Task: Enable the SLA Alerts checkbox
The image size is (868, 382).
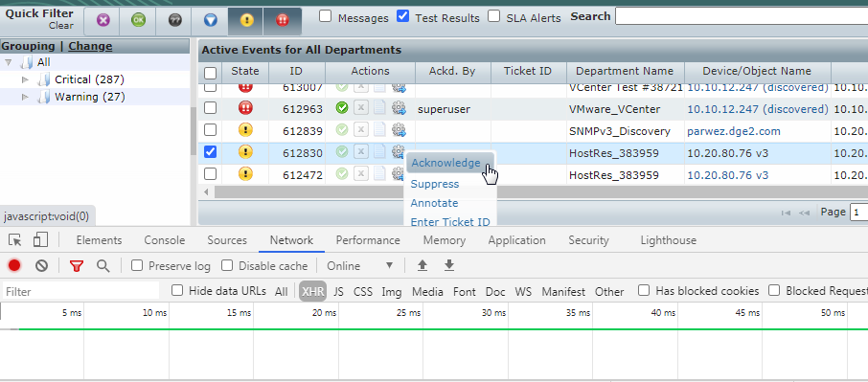Action: click(493, 16)
